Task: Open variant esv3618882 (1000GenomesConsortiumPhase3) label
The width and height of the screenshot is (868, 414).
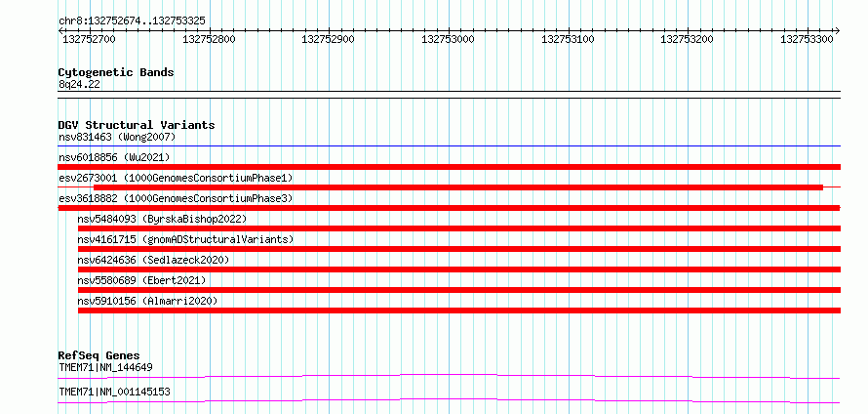Action: [x=176, y=198]
